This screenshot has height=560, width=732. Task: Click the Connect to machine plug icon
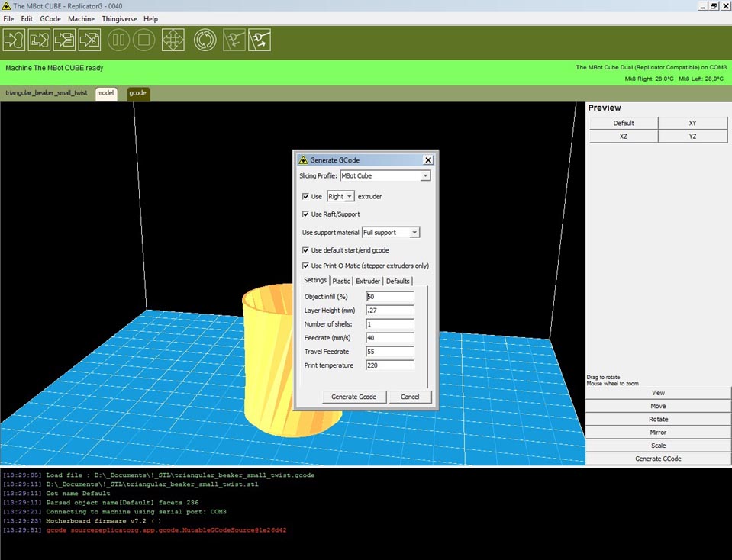point(234,40)
